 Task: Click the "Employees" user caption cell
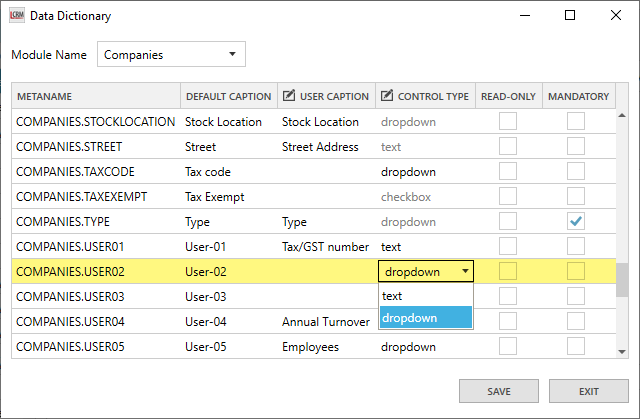coord(326,346)
